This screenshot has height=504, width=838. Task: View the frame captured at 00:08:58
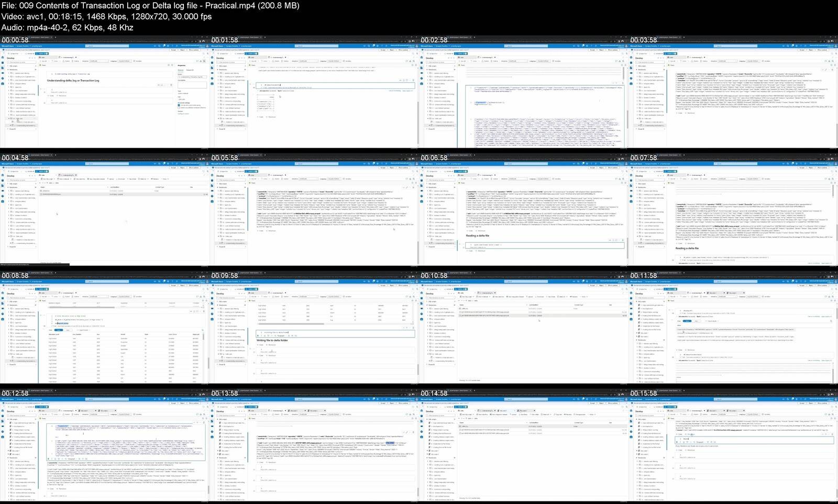[x=105, y=328]
